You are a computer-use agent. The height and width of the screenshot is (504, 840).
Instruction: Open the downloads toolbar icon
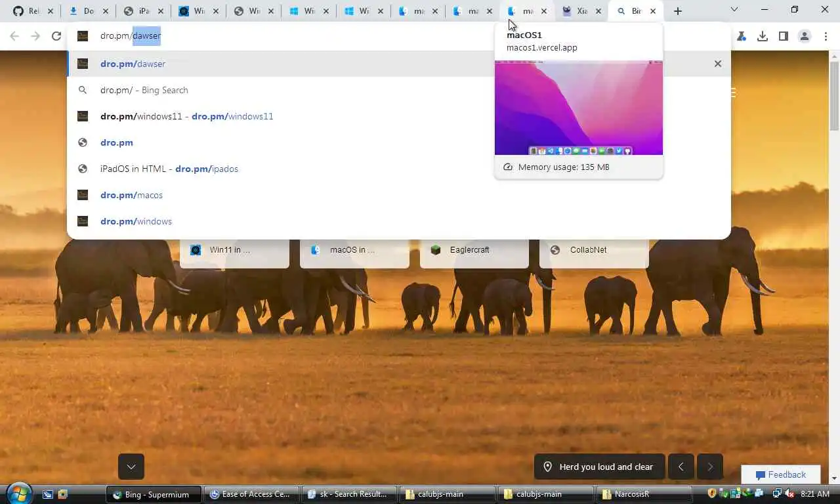click(x=763, y=36)
